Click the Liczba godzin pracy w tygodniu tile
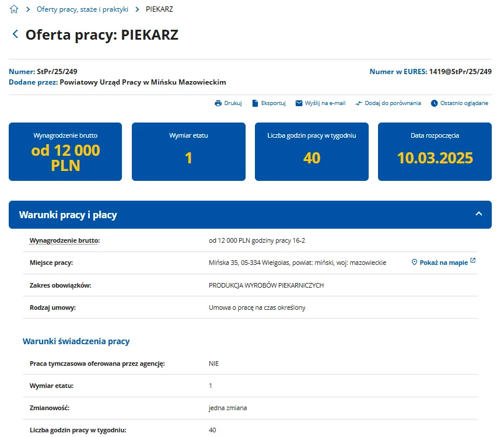 pos(311,152)
